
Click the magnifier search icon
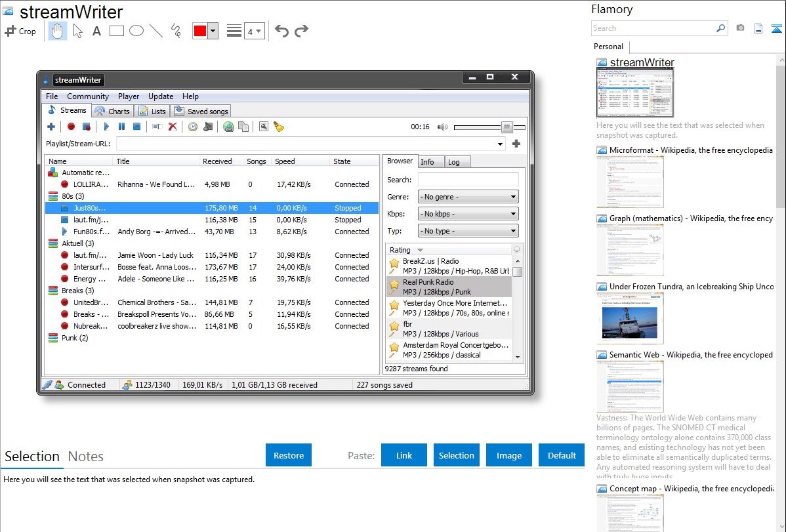pos(721,28)
